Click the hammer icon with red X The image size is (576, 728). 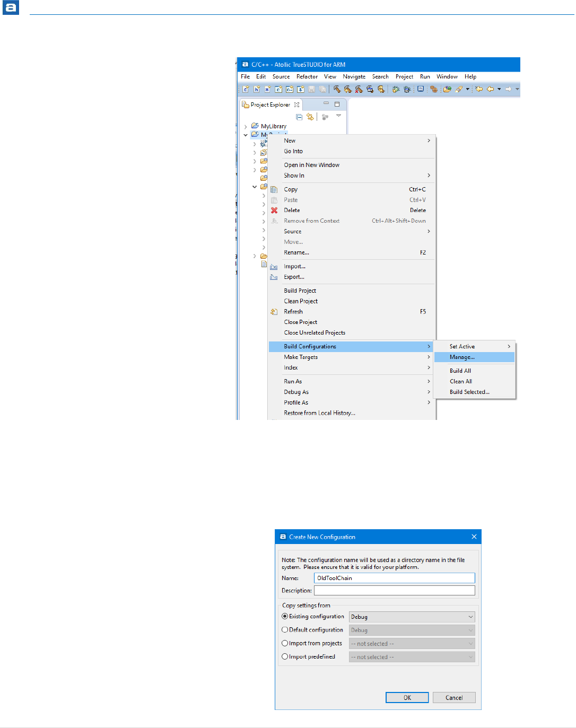pyautogui.click(x=359, y=89)
